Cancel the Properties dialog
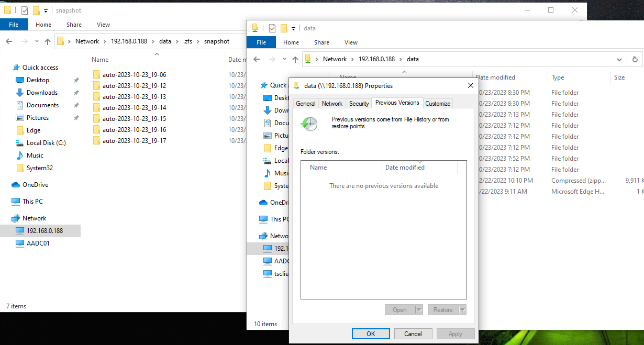The width and height of the screenshot is (644, 345). click(413, 333)
